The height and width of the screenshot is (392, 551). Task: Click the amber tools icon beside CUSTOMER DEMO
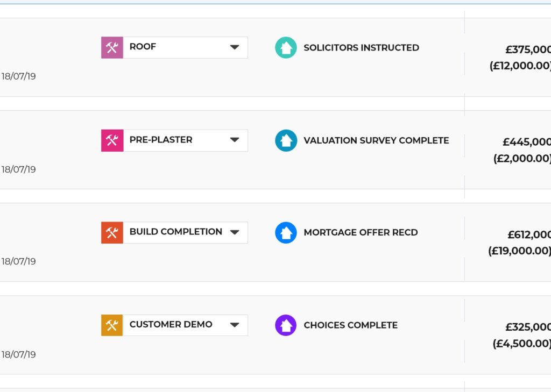(x=112, y=325)
